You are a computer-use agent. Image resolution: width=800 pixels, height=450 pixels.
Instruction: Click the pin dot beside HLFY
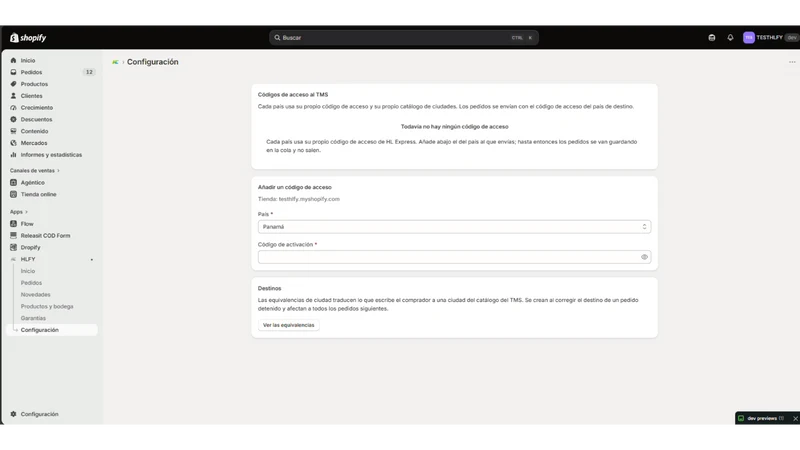(x=92, y=260)
